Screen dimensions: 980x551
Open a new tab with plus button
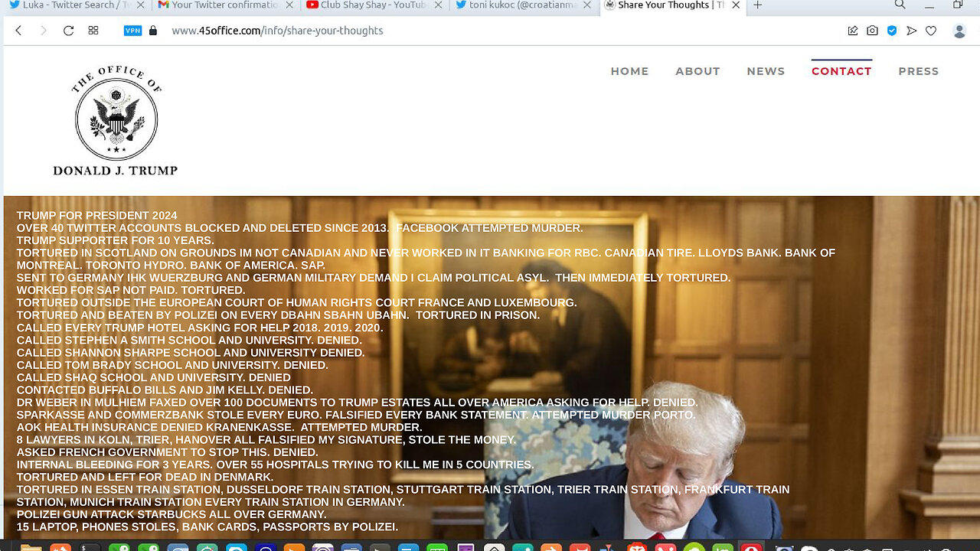point(757,5)
